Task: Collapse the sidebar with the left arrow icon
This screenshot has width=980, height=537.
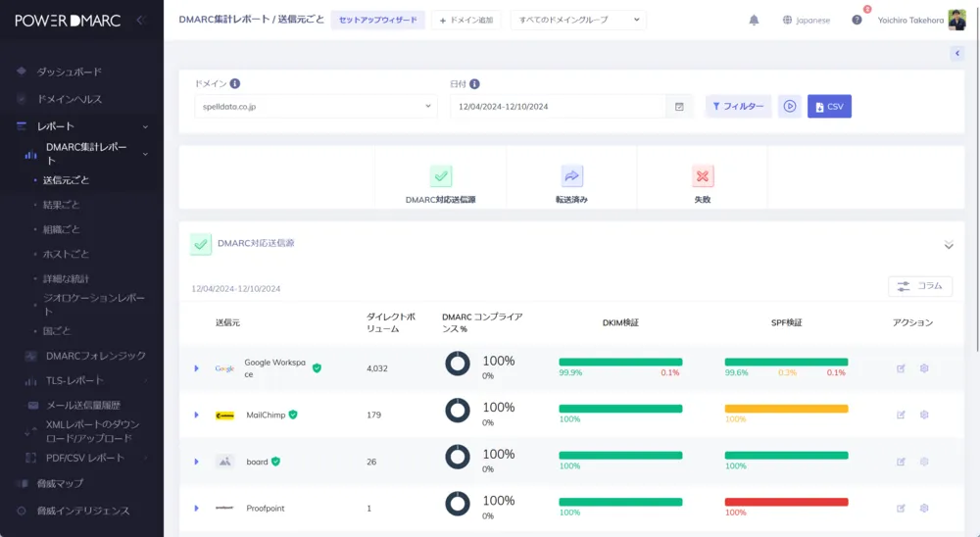Action: click(139, 20)
